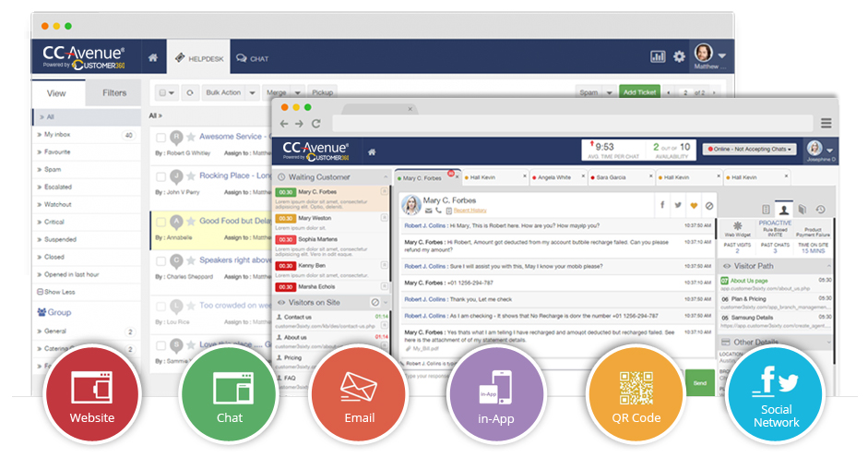Star the Awesome Service ticket
The height and width of the screenshot is (458, 868).
pos(190,137)
